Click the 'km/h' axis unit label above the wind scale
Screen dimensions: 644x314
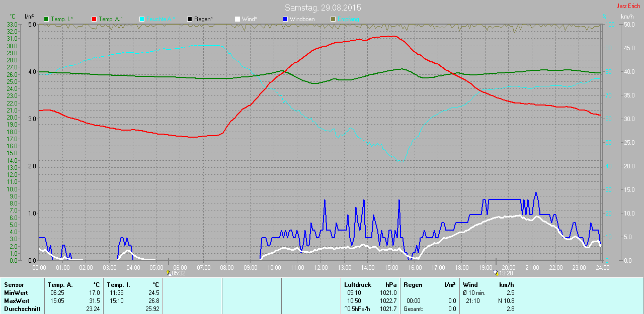click(x=627, y=17)
